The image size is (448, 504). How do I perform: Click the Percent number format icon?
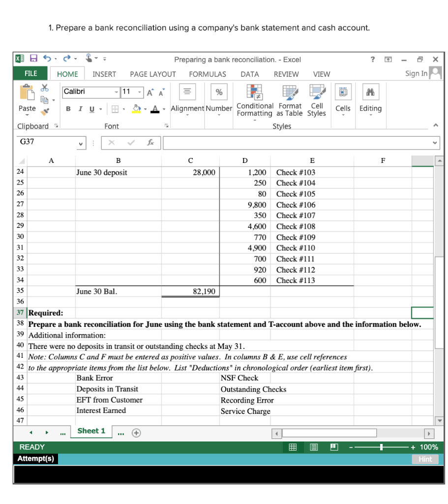218,92
